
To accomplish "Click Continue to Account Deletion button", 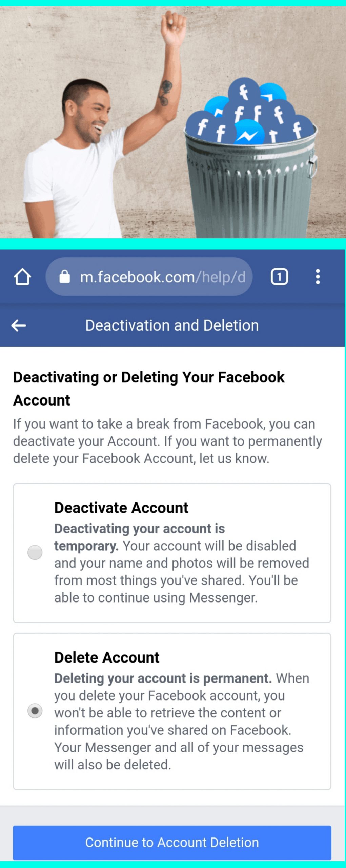I will tap(172, 843).
